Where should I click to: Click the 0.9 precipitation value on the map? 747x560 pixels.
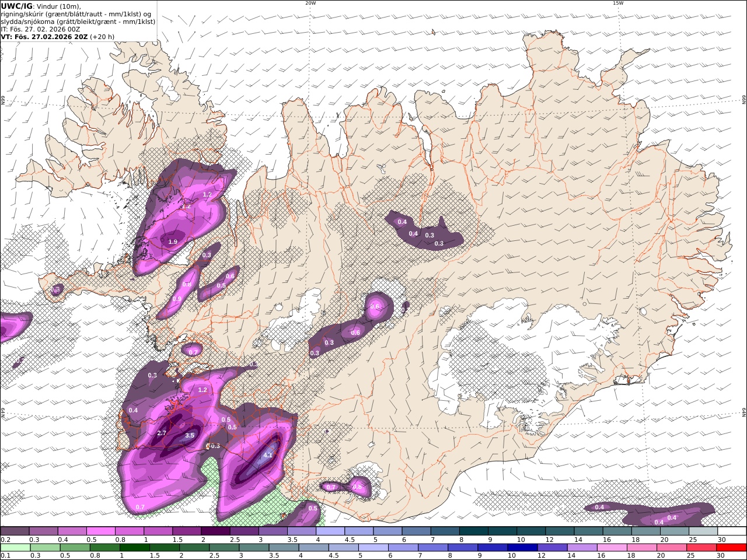[177, 299]
